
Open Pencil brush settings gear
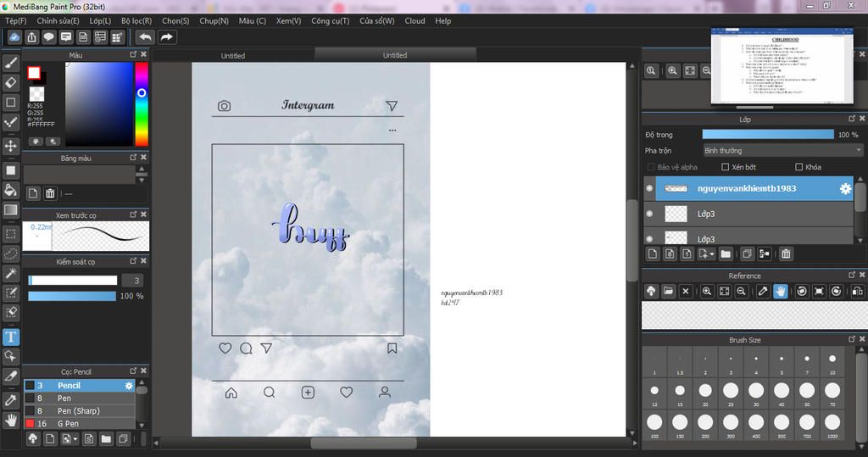tap(129, 386)
